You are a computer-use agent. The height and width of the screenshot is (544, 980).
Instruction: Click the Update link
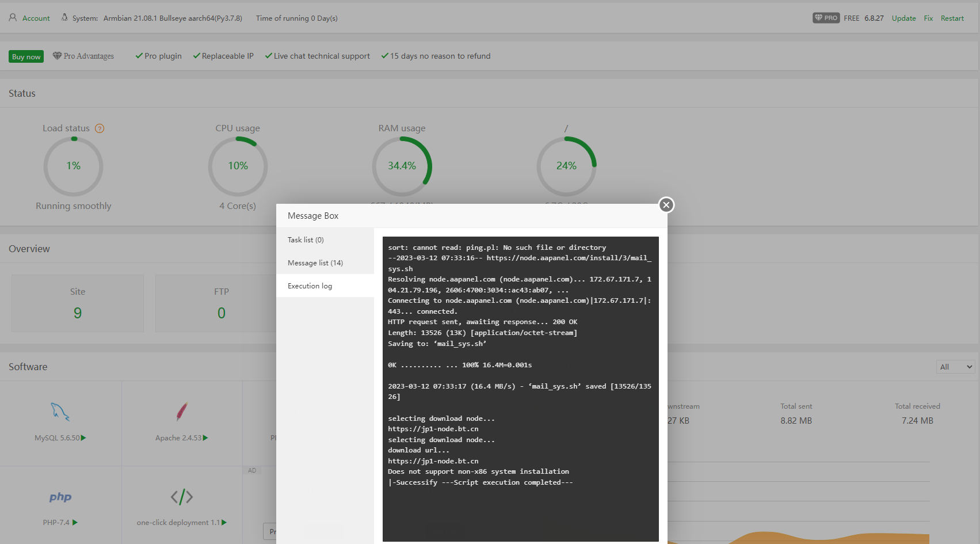click(903, 18)
